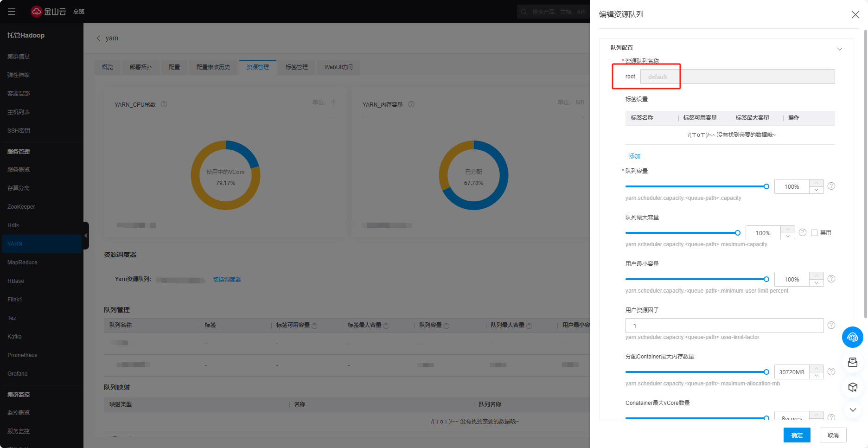Click the 用户资源因子 input field
The image size is (868, 448).
coord(724,326)
